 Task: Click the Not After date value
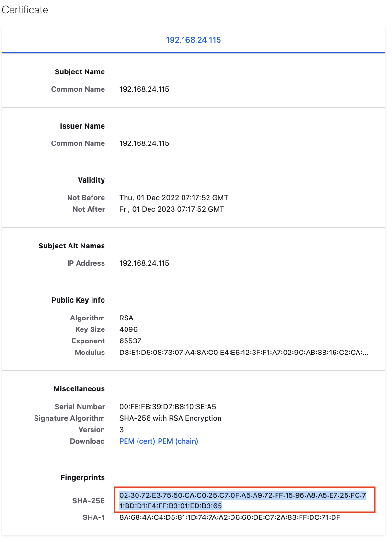172,209
